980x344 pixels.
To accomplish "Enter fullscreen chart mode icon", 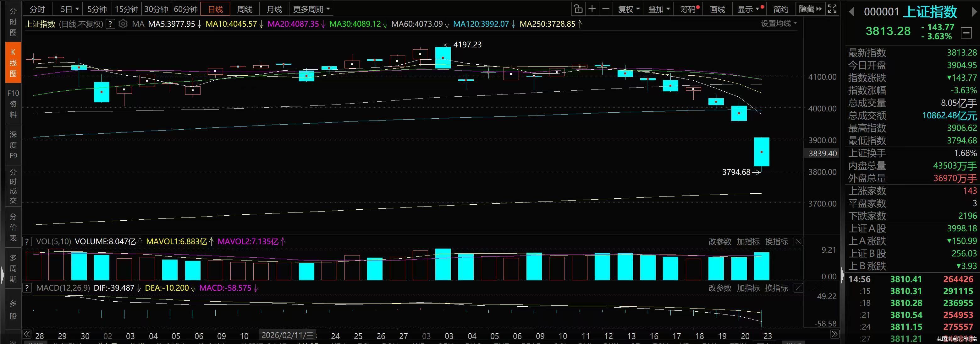I will click(832, 9).
